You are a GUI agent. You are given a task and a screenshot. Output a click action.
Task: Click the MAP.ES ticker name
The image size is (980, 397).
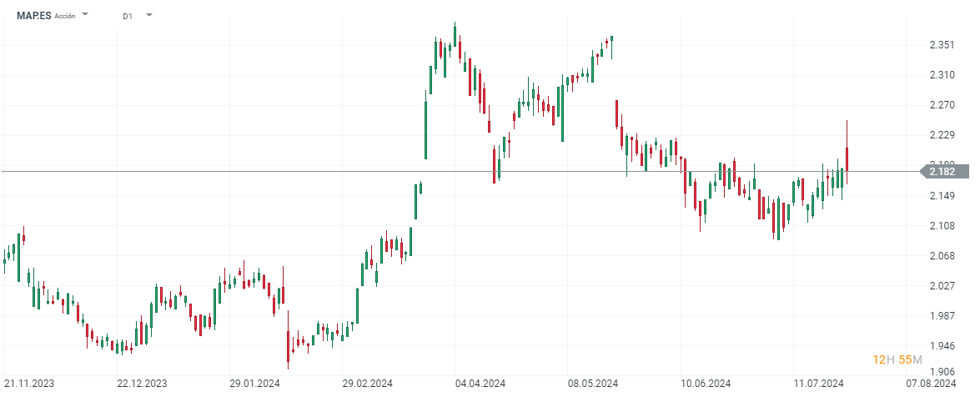[x=33, y=15]
